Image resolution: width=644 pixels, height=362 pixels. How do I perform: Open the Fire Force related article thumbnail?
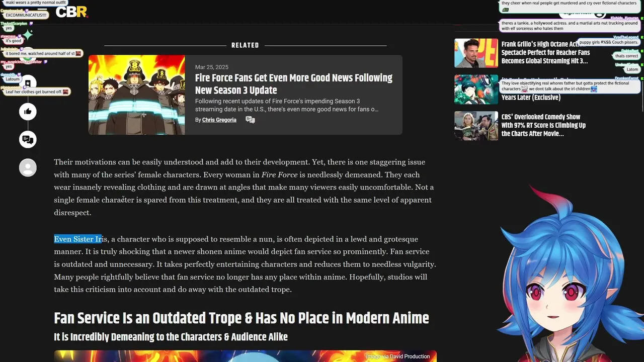[x=137, y=95]
